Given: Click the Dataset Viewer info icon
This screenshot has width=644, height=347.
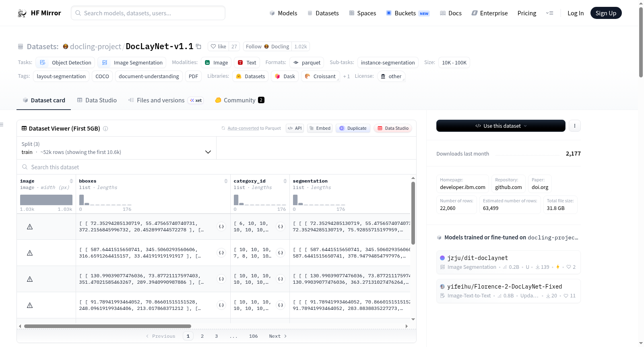Looking at the screenshot, I should pos(105,129).
